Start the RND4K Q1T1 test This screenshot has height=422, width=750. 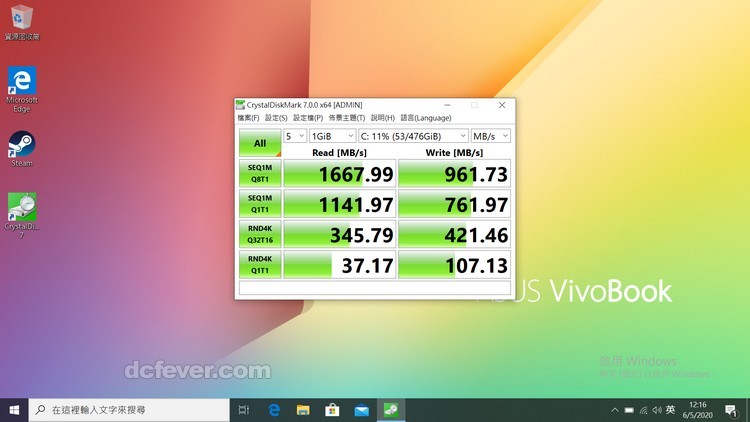click(260, 264)
